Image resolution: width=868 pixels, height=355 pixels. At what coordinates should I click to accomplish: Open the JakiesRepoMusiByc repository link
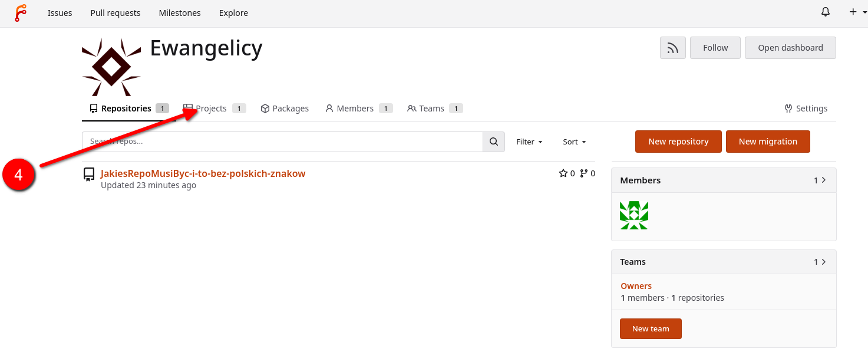click(x=203, y=173)
